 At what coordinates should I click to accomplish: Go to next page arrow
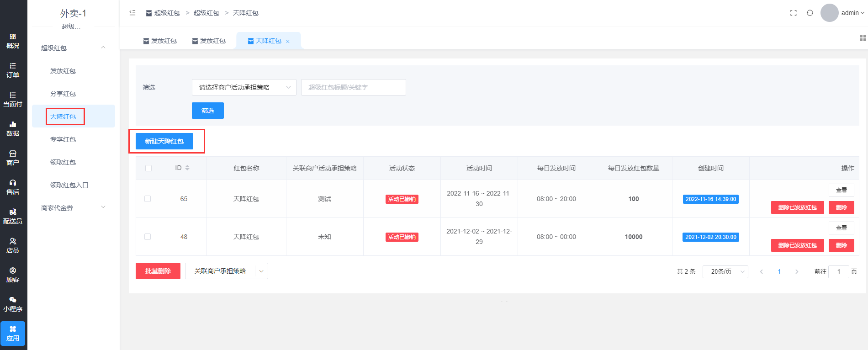(x=797, y=271)
